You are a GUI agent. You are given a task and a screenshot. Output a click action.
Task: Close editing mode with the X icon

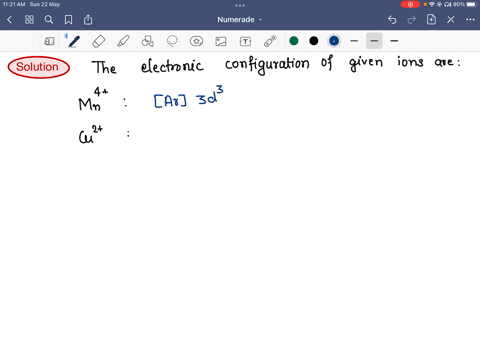(x=451, y=20)
